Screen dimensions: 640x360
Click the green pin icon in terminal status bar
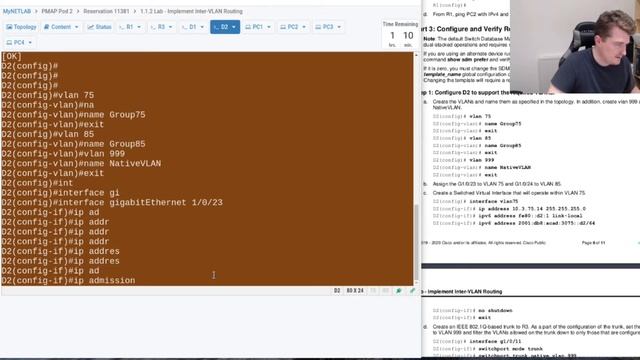pyautogui.click(x=399, y=291)
